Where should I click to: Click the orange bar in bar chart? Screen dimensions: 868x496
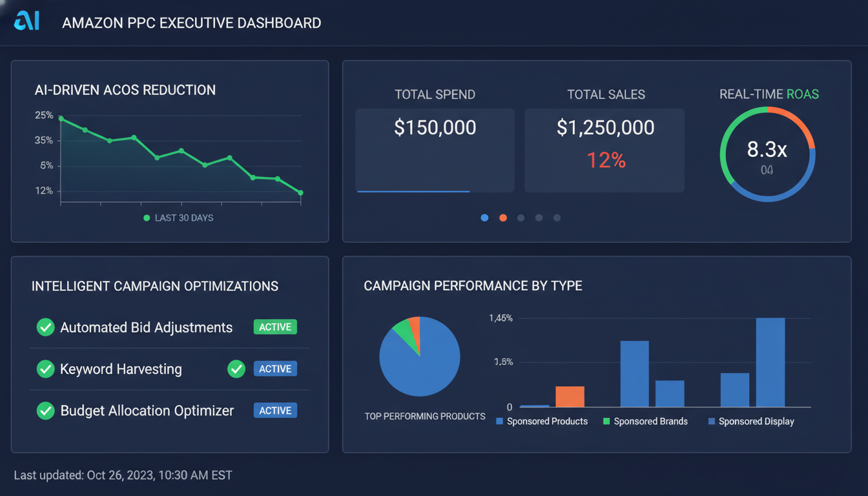click(x=570, y=397)
